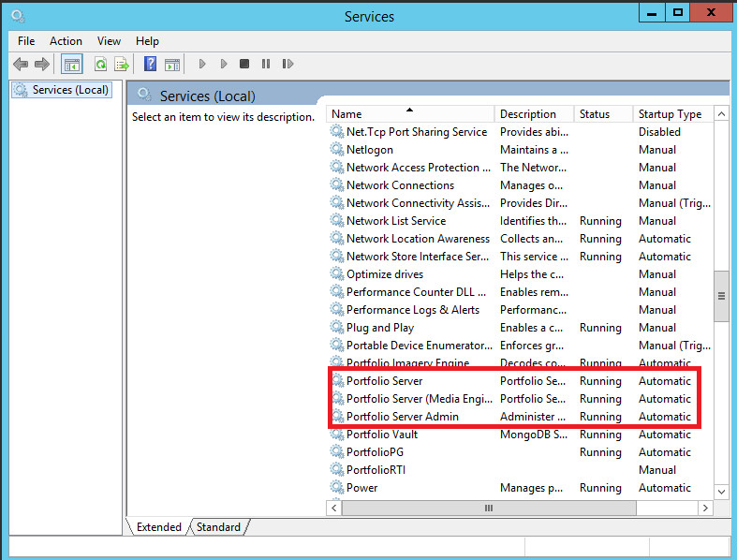Maximize the Services window
This screenshot has width=737, height=560.
tap(677, 13)
